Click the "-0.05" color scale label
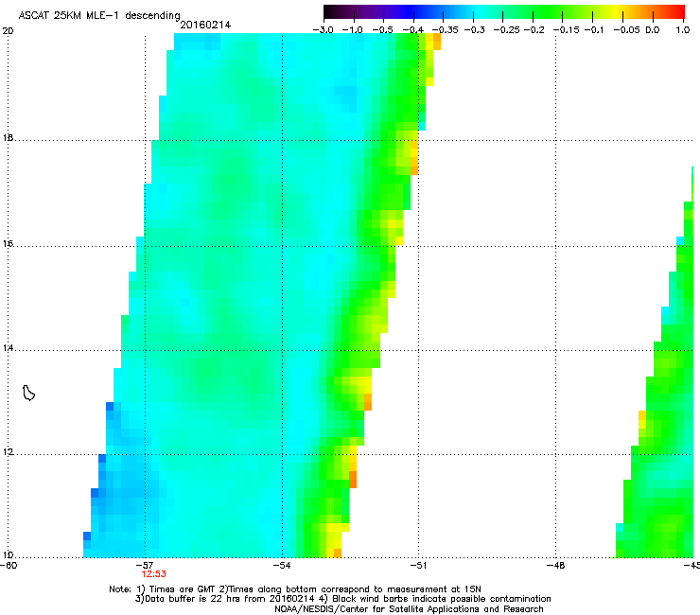This screenshot has width=700, height=615. tap(627, 30)
